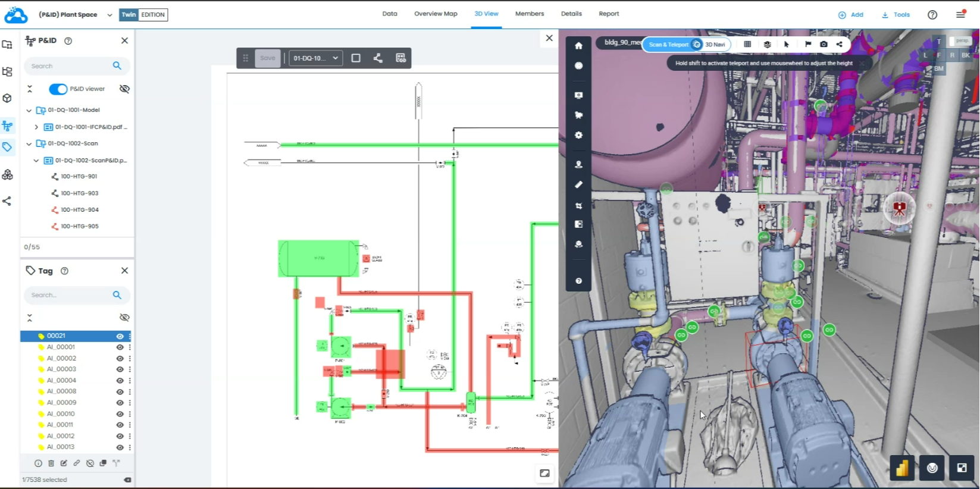Collapse all items in P&ID tree
Screen dimensions: 980x489
[x=30, y=89]
